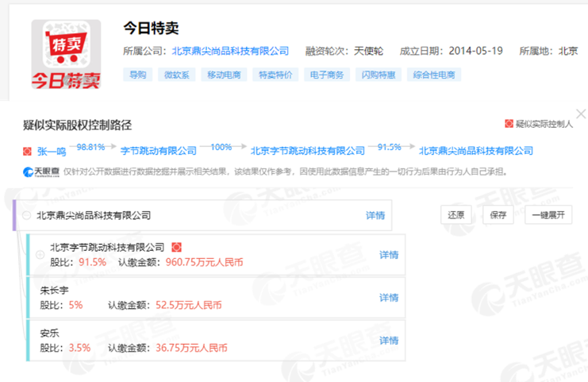Select the 综合性电商 tag
588x382 pixels.
[x=434, y=75]
